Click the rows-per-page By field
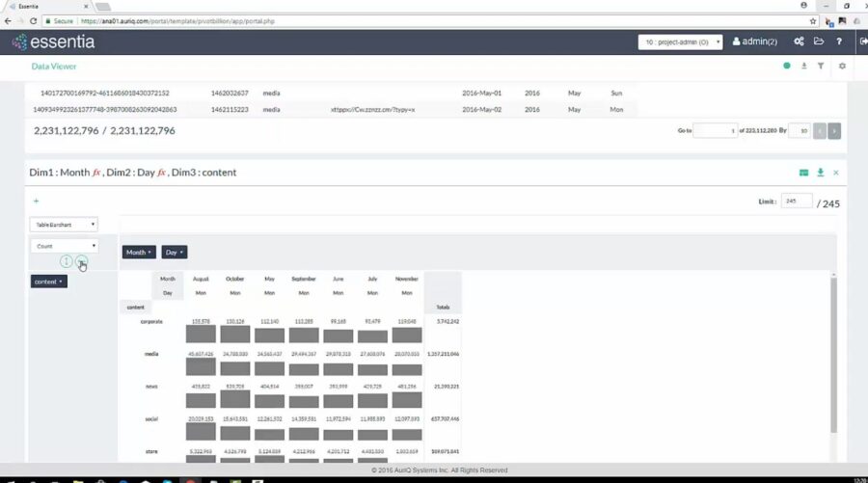Screen dimensions: 868x483 (x=799, y=131)
